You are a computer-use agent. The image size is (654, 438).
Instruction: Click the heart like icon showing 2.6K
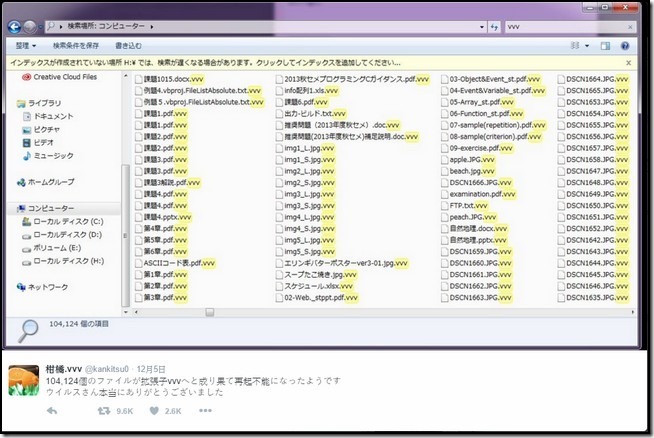(154, 411)
